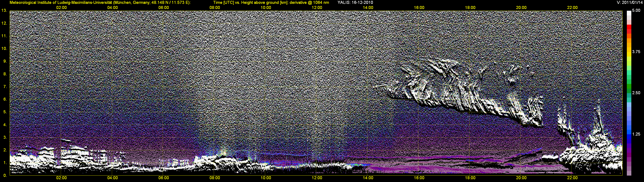Viewport: 644px width, 182px height.
Task: Select the 14:00 label on the top time axis
Action: [368, 8]
